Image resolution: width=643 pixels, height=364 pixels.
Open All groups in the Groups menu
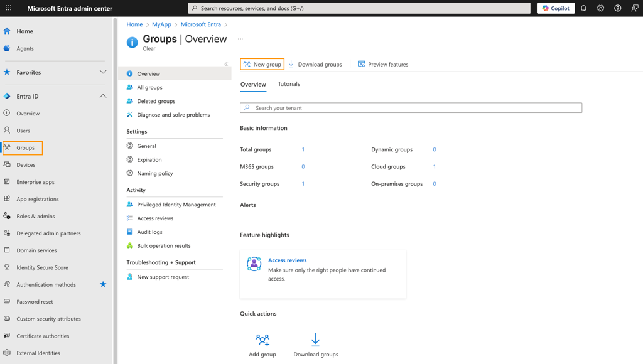pos(149,87)
